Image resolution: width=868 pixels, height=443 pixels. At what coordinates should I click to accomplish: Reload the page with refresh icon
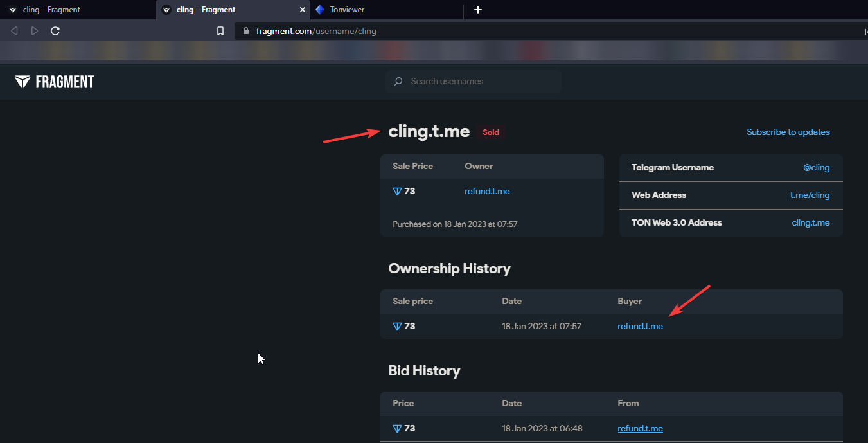point(55,31)
